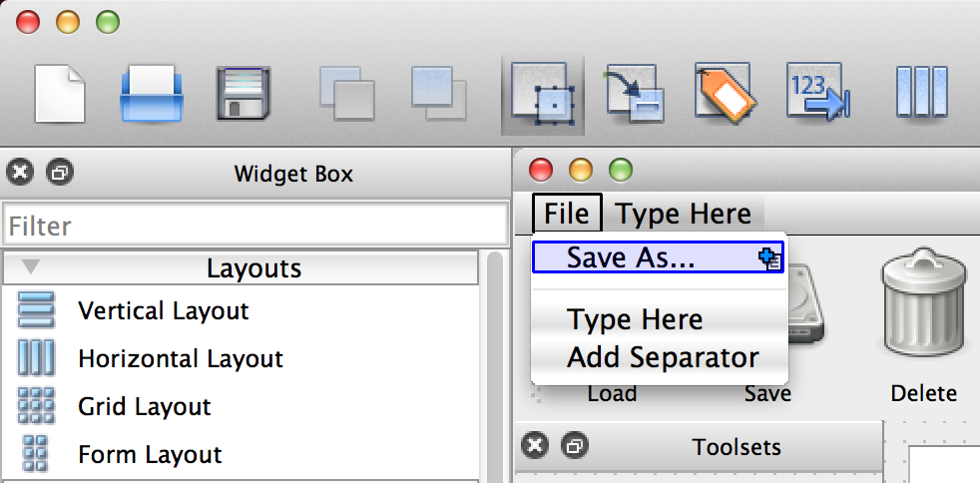Open the File menu in the form
The width and height of the screenshot is (980, 483).
[567, 213]
